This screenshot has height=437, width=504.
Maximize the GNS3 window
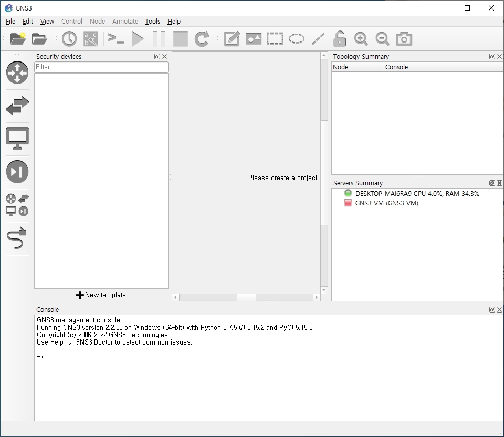[467, 8]
